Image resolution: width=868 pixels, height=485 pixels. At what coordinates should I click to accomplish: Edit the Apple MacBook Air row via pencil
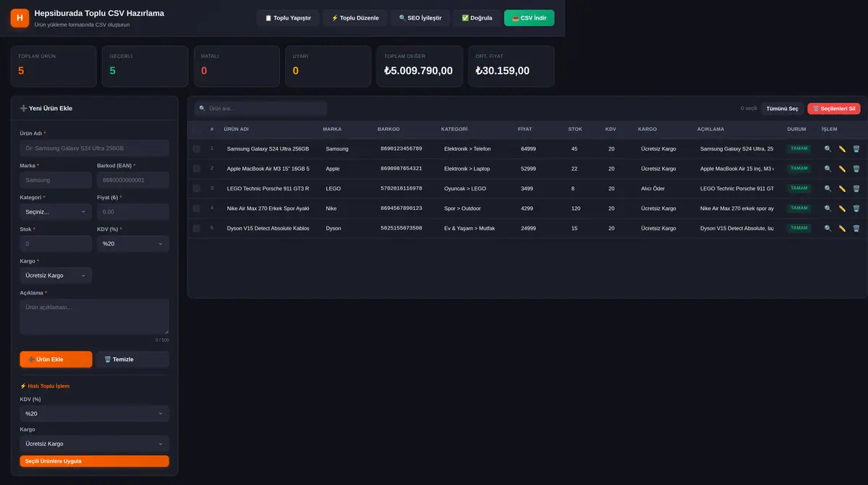pyautogui.click(x=842, y=169)
